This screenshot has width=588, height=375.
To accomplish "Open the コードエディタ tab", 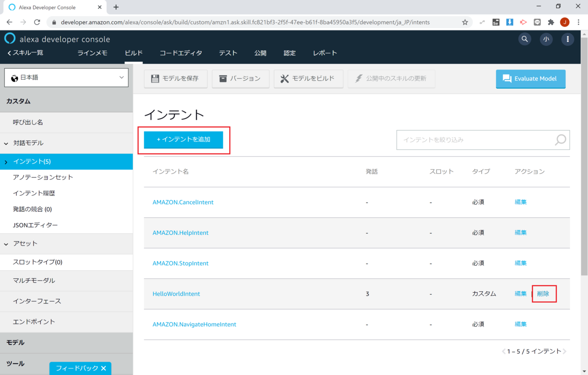I will coord(180,53).
